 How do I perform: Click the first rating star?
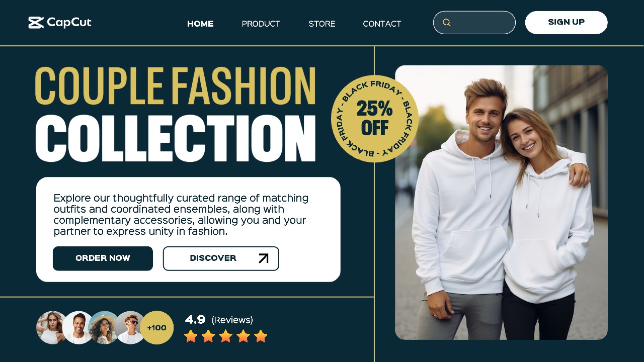[191, 336]
